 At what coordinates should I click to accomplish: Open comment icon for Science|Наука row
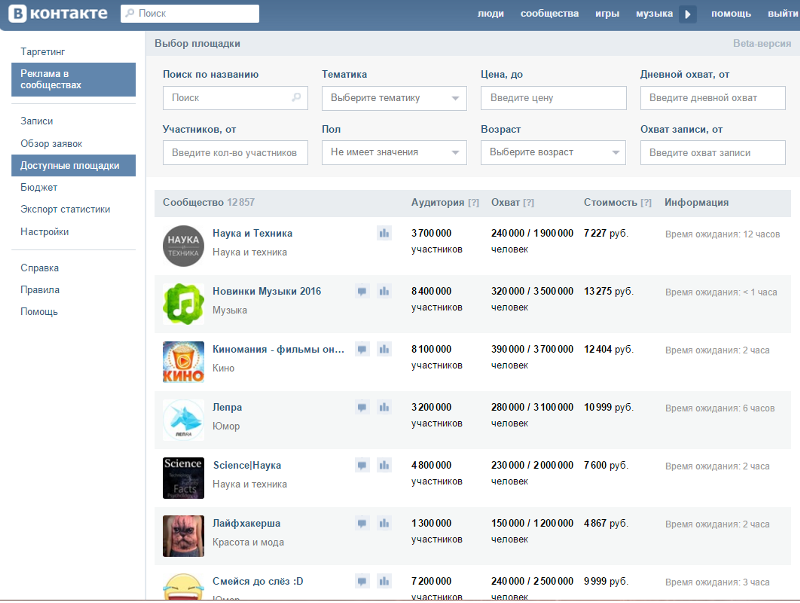pyautogui.click(x=362, y=465)
